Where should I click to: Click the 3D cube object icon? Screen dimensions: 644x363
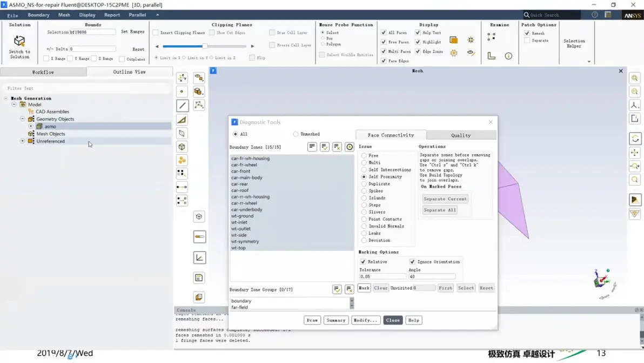(x=182, y=147)
